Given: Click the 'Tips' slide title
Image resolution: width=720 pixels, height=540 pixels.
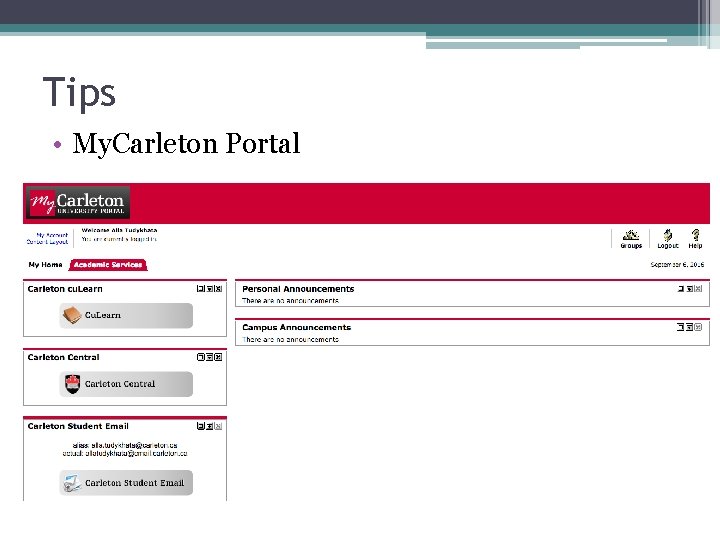Looking at the screenshot, I should tap(79, 93).
